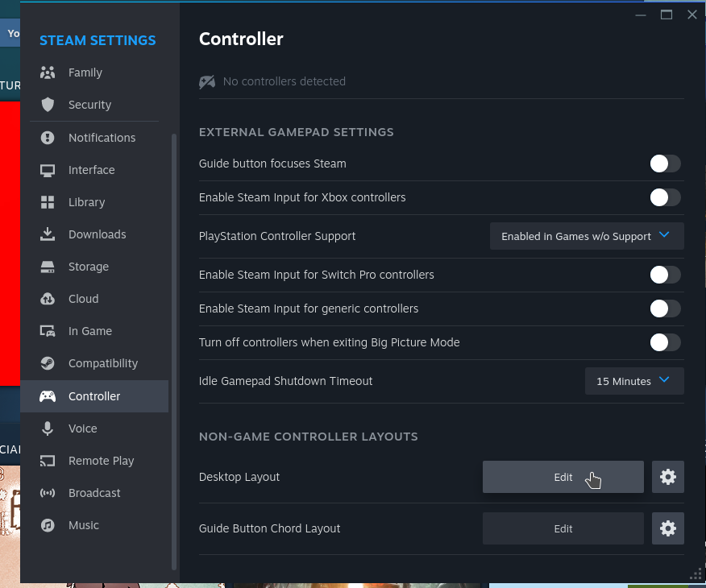Click the Controller page title
This screenshot has width=706, height=588.
[241, 39]
